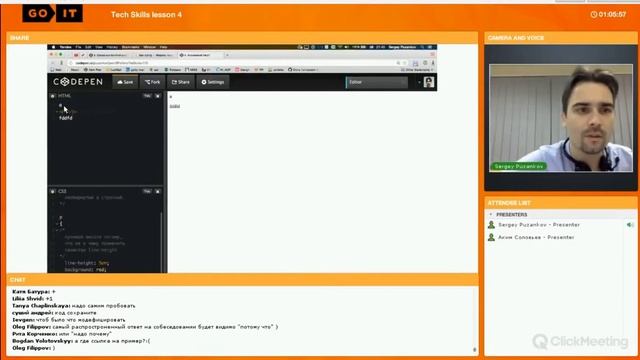Screen dimensions: 640x360
Task: Click the avatar icon beside Sergey Puzankov
Action: coord(491,225)
